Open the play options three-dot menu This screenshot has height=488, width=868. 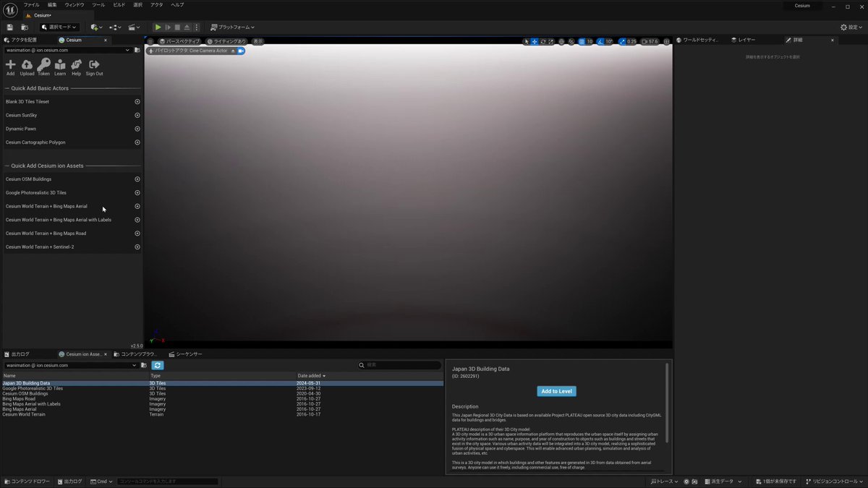click(x=196, y=27)
